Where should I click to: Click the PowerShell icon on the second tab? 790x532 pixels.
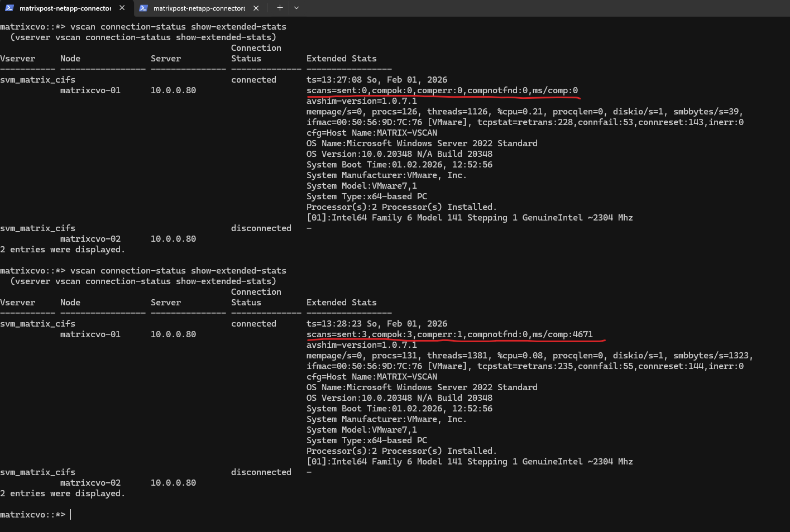[x=143, y=8]
